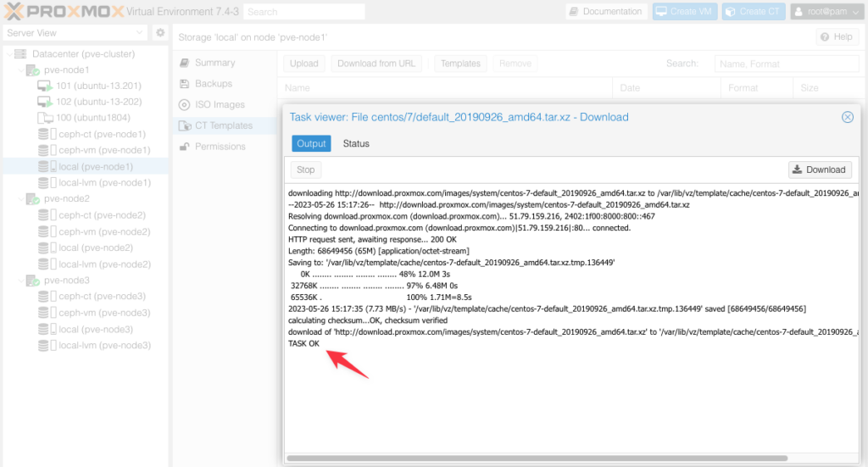Open the Permissions menu item
The width and height of the screenshot is (868, 467).
(x=224, y=147)
